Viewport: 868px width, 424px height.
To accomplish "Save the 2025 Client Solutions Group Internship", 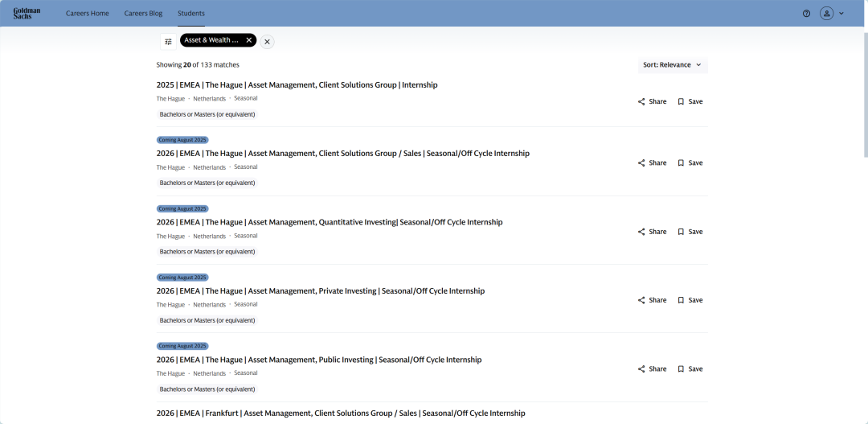I will [x=690, y=101].
